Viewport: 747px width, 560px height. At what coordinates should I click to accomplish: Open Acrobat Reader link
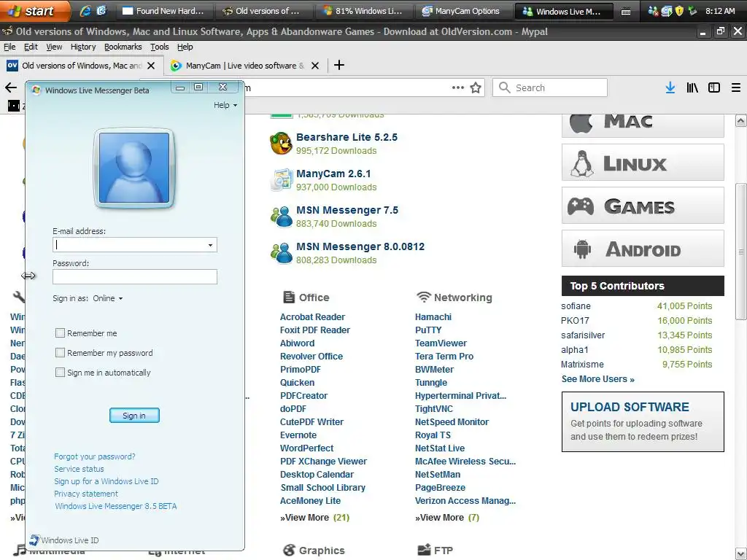(312, 316)
